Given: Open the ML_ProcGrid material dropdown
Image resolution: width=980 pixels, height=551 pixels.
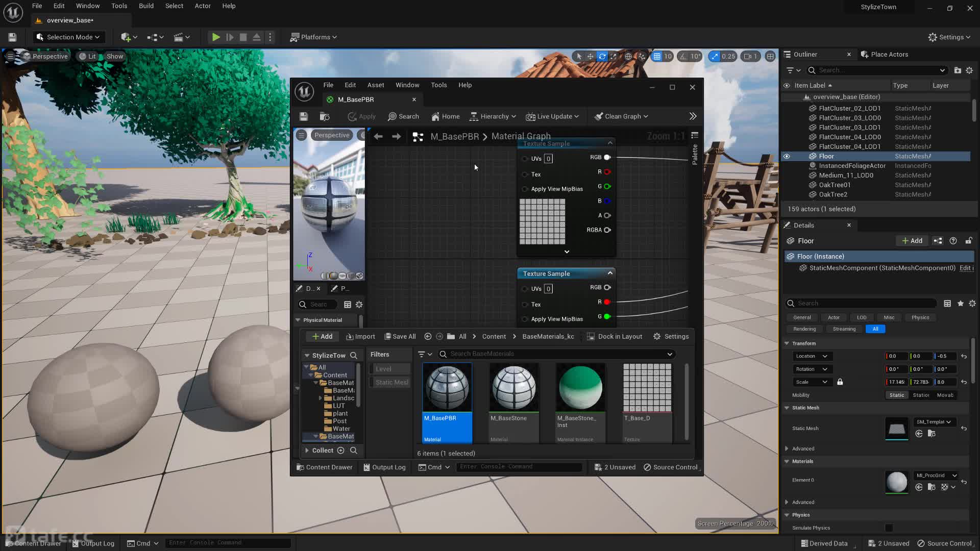Looking at the screenshot, I should coord(936,475).
